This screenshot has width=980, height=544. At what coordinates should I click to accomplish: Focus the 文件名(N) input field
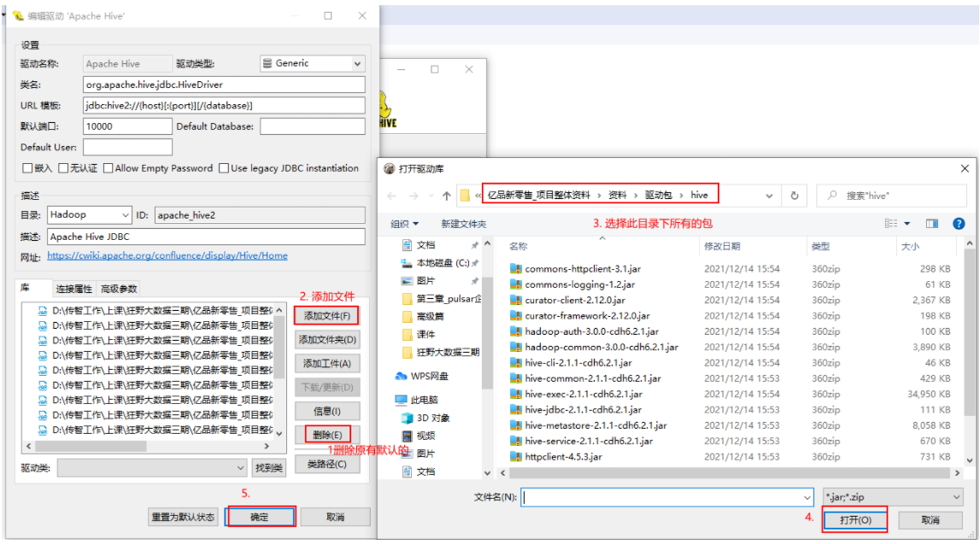[x=667, y=497]
